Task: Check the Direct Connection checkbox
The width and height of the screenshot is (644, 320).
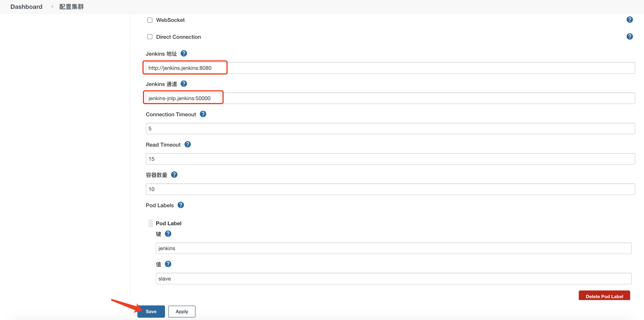Action: 150,37
